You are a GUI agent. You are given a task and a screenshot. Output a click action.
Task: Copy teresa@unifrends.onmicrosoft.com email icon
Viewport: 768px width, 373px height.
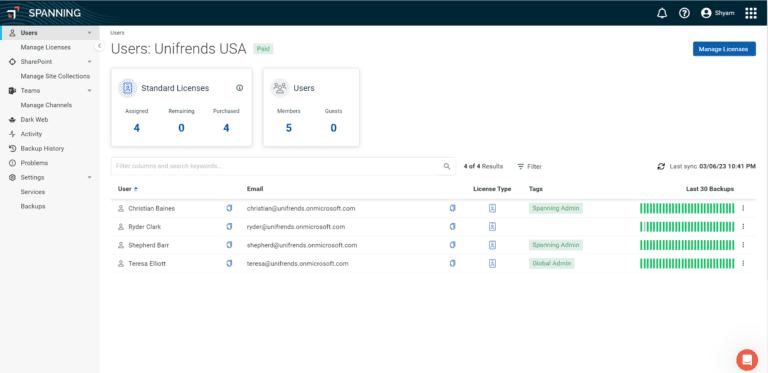[452, 263]
